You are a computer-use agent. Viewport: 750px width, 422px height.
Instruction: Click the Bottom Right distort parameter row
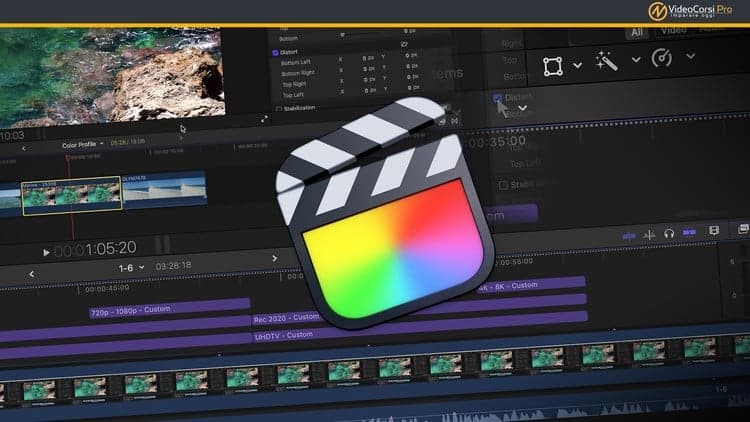(x=351, y=71)
